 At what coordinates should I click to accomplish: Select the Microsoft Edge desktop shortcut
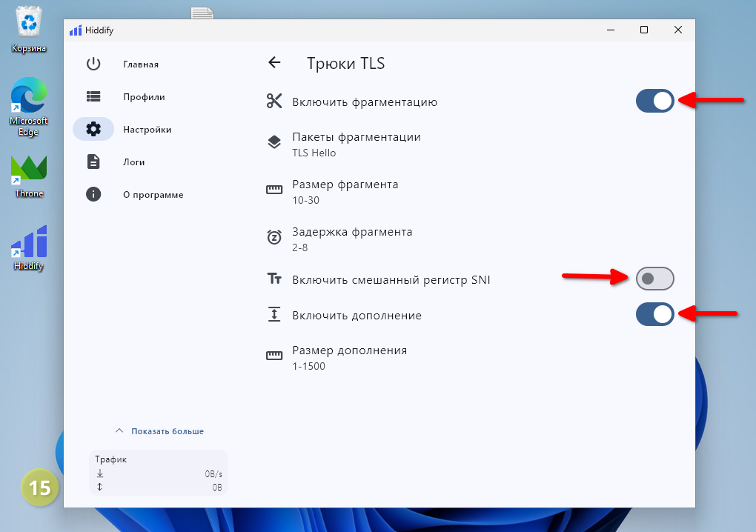pos(29,107)
